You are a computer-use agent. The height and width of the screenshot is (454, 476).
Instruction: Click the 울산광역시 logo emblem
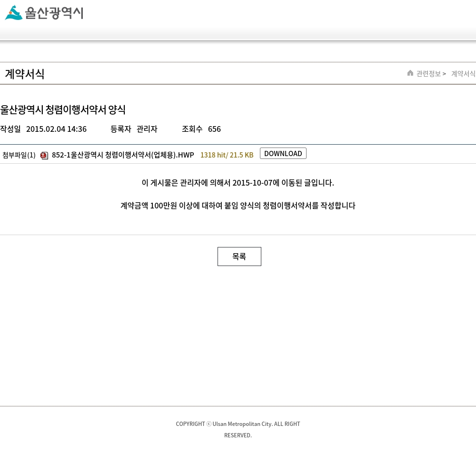click(14, 13)
